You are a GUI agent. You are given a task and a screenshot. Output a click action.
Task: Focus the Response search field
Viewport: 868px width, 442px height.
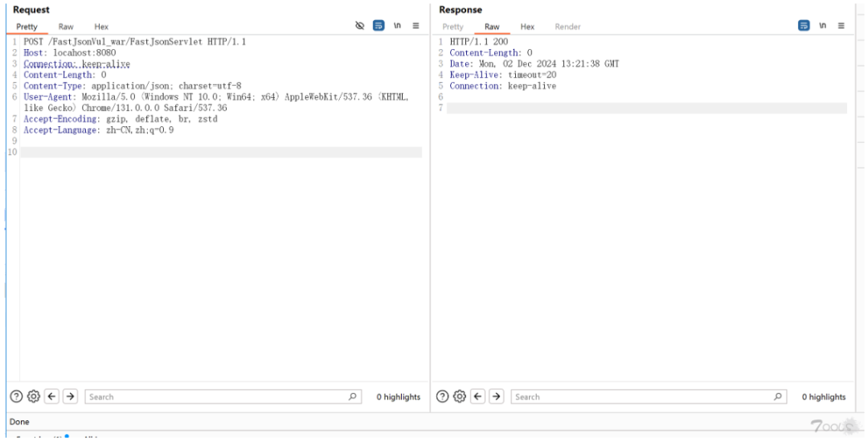coord(649,397)
